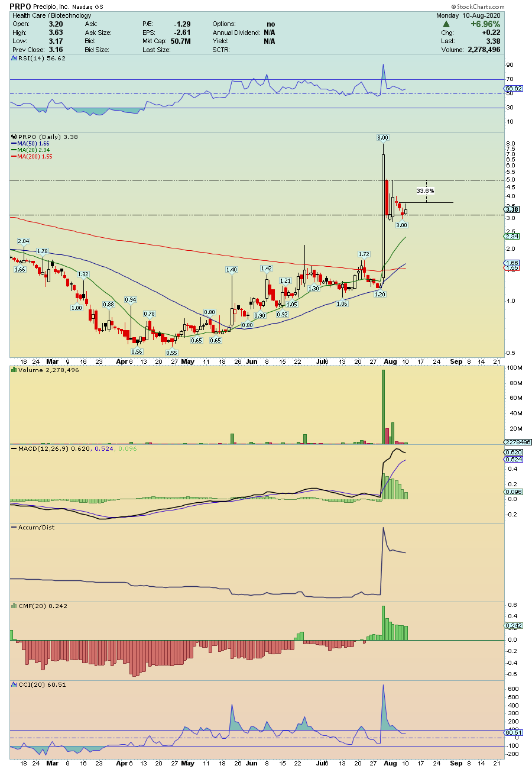This screenshot has width=532, height=769.
Task: Click the 33.6% retracement label
Action: pos(425,190)
